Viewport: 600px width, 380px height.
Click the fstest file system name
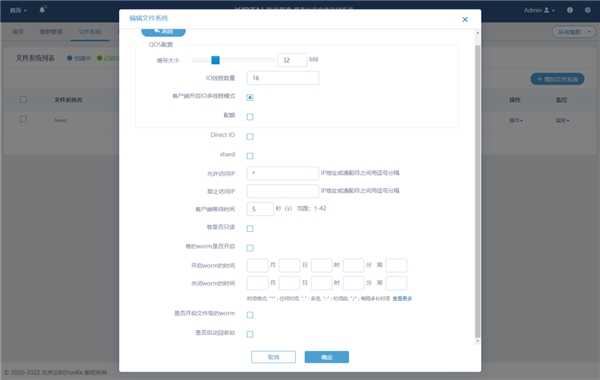pyautogui.click(x=60, y=120)
